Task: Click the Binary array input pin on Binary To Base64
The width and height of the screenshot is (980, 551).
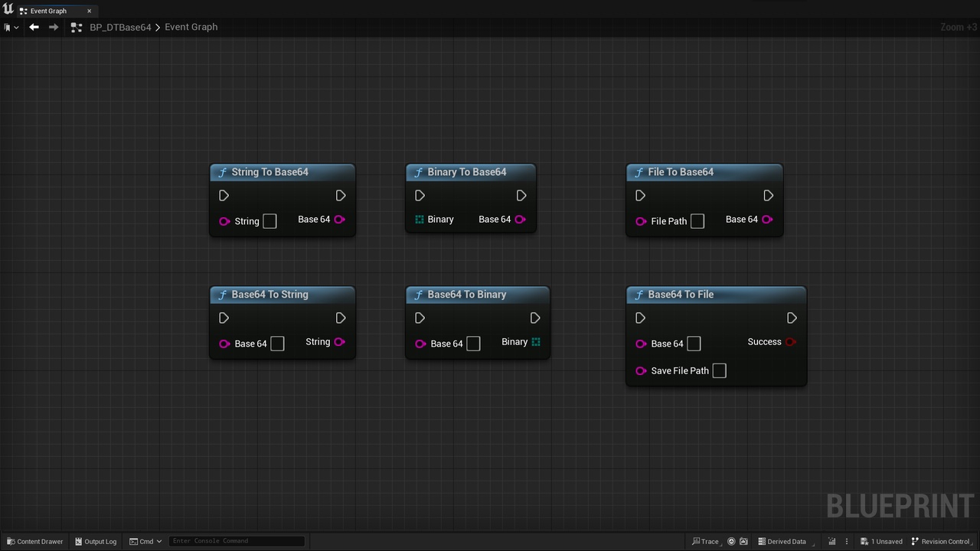Action: (420, 220)
